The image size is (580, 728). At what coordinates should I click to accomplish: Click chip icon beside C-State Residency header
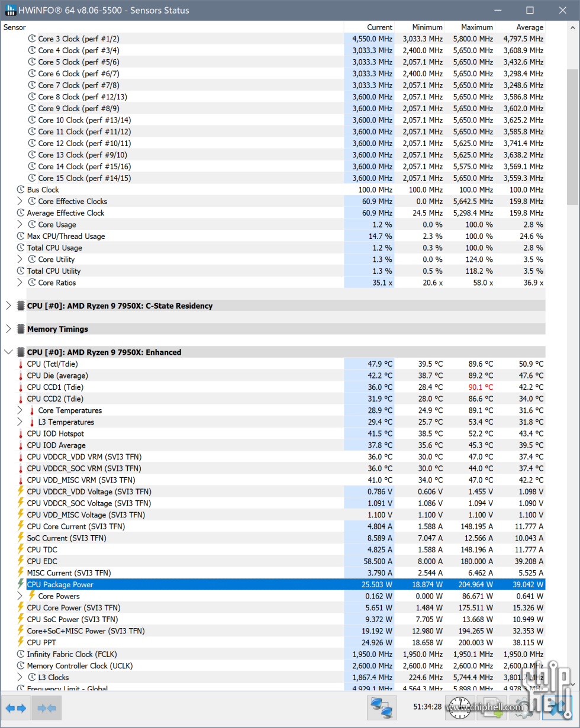[21, 306]
